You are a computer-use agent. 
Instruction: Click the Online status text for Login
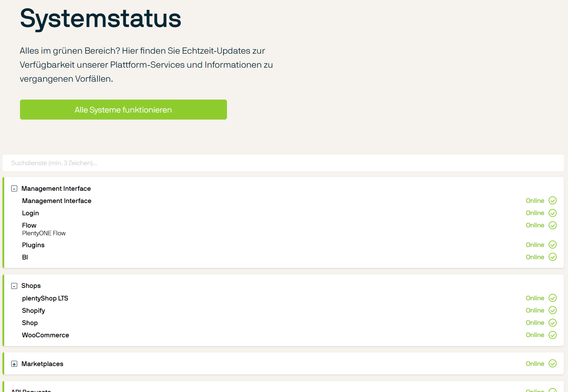click(535, 213)
